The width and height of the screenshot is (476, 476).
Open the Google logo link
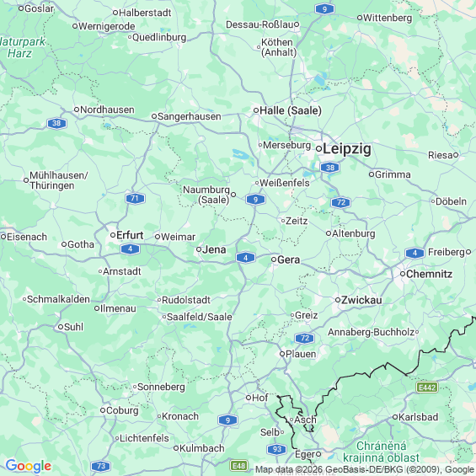pyautogui.click(x=29, y=466)
